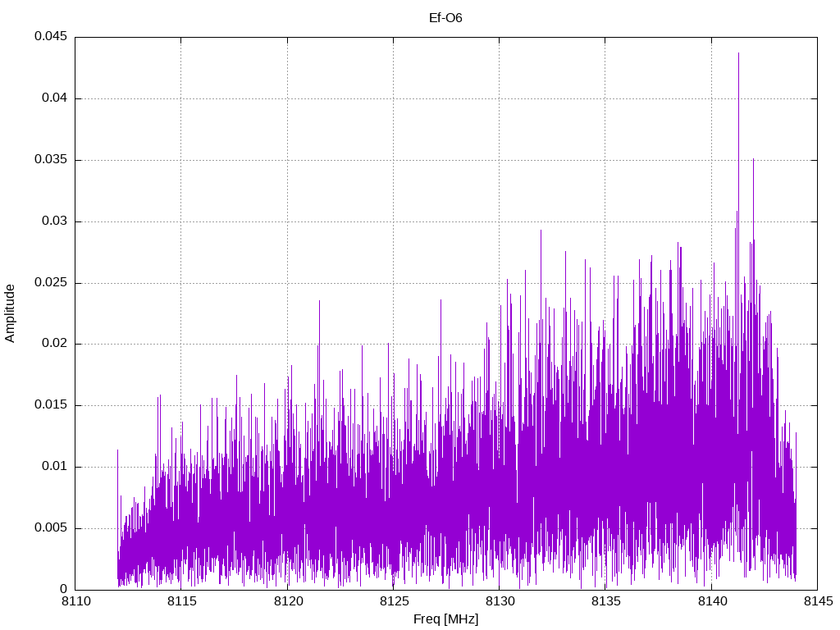
Task: Click the plot title Ef-O6
Action: 445,18
